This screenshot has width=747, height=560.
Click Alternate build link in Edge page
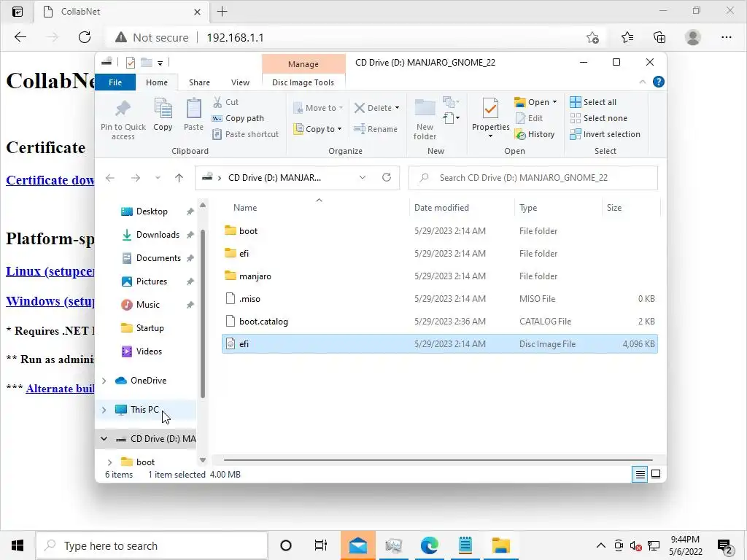[60, 389]
